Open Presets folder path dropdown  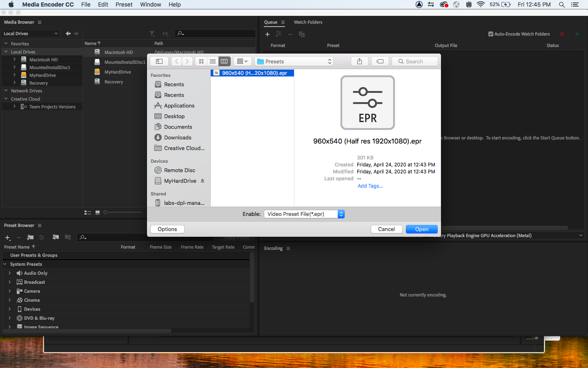(294, 61)
